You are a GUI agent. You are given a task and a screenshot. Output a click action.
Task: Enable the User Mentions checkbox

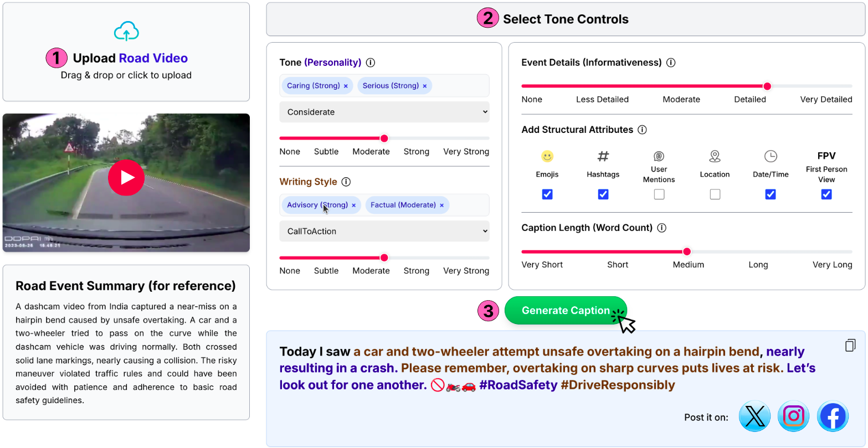[x=659, y=194]
